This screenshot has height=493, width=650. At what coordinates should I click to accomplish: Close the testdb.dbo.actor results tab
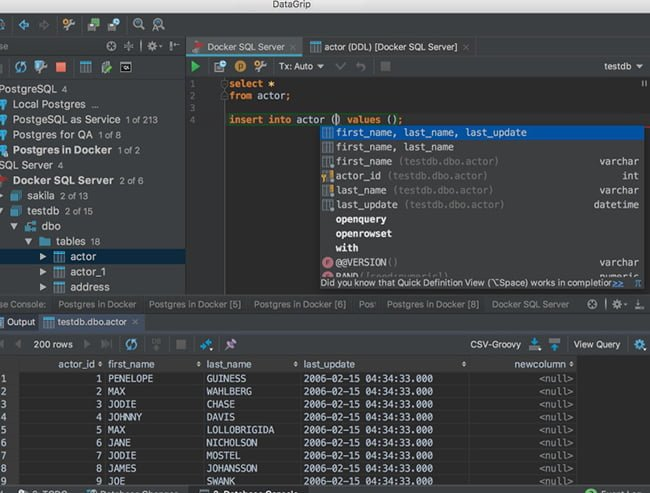coord(135,322)
